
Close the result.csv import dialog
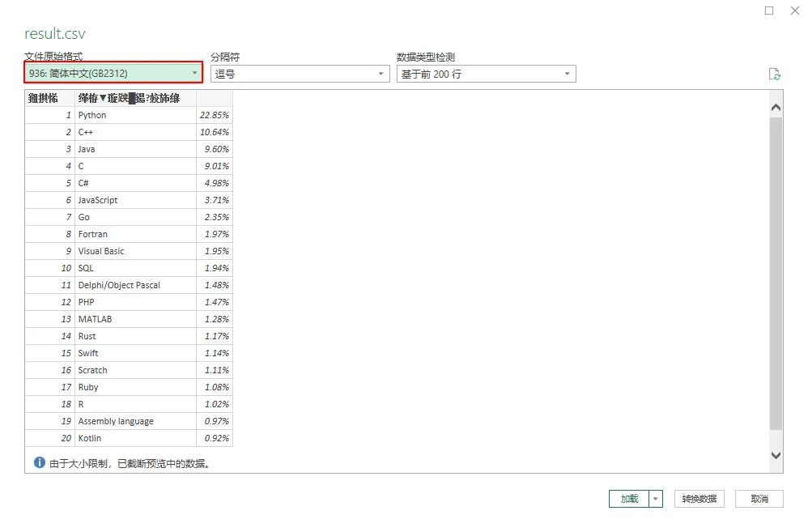pos(794,11)
